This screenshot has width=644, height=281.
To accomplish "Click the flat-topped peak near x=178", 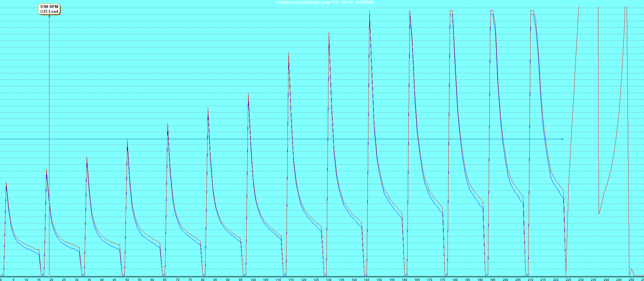I will point(451,11).
